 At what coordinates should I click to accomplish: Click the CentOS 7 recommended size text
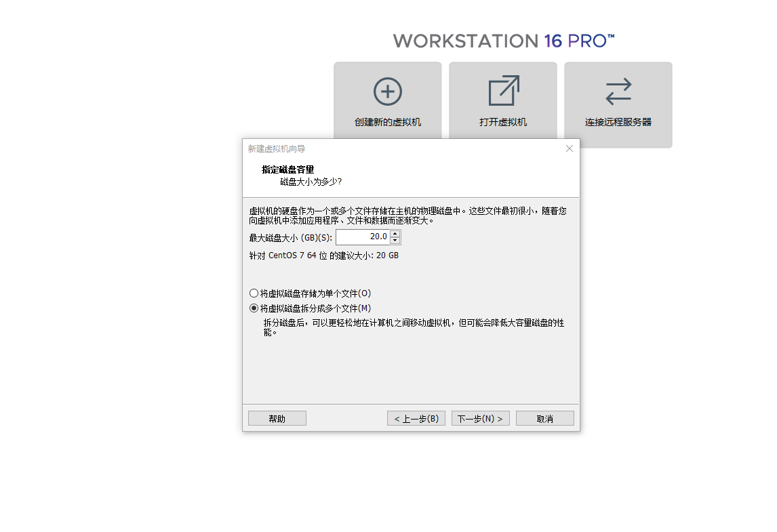click(324, 256)
